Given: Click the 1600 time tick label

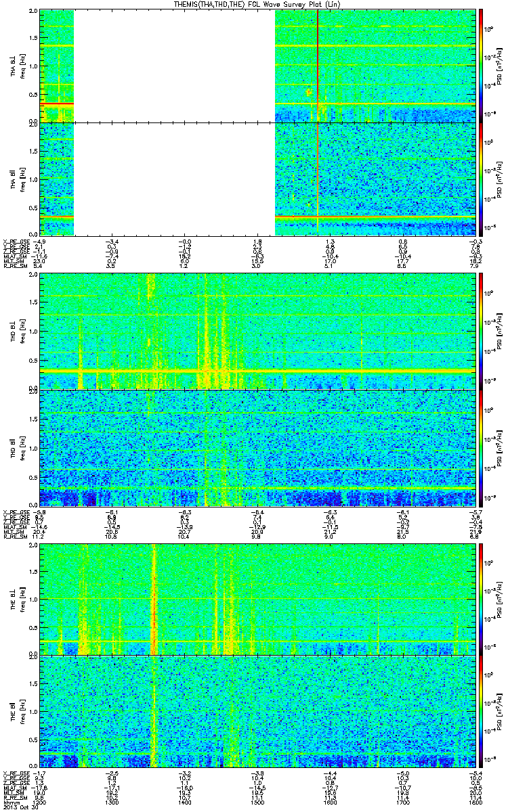Looking at the screenshot, I should (x=330, y=801).
